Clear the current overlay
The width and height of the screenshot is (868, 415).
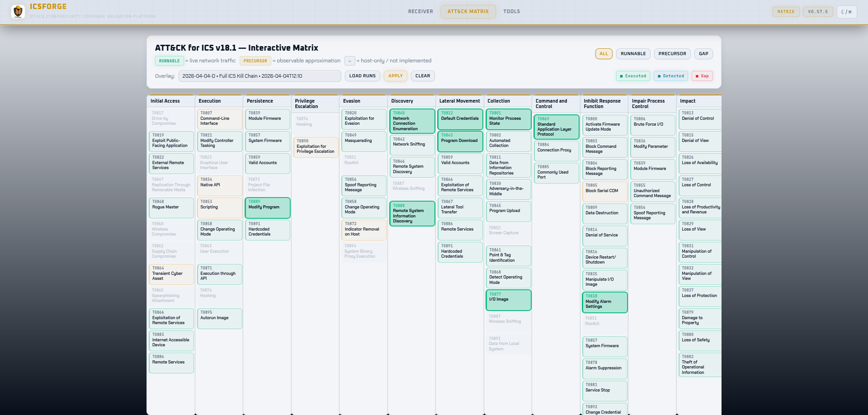[422, 76]
